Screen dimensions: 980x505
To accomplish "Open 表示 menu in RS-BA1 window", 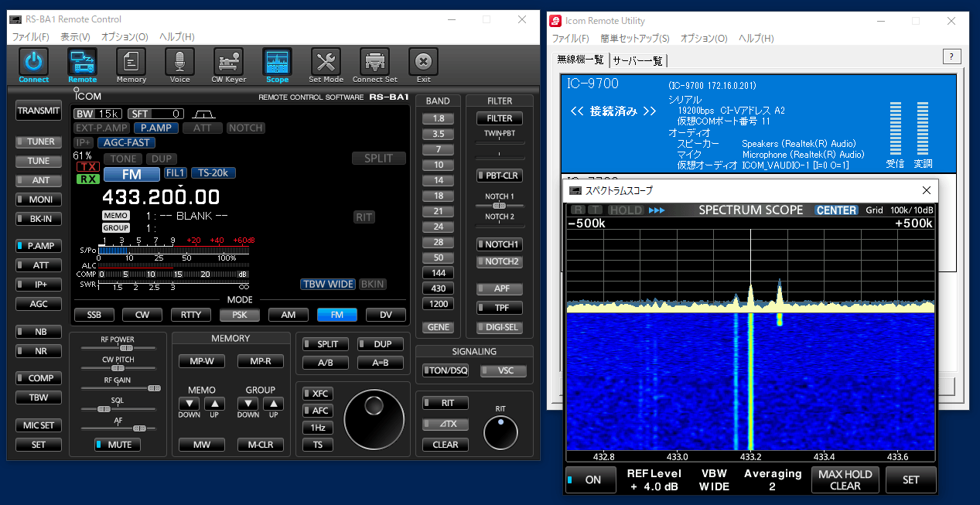I will pyautogui.click(x=75, y=37).
